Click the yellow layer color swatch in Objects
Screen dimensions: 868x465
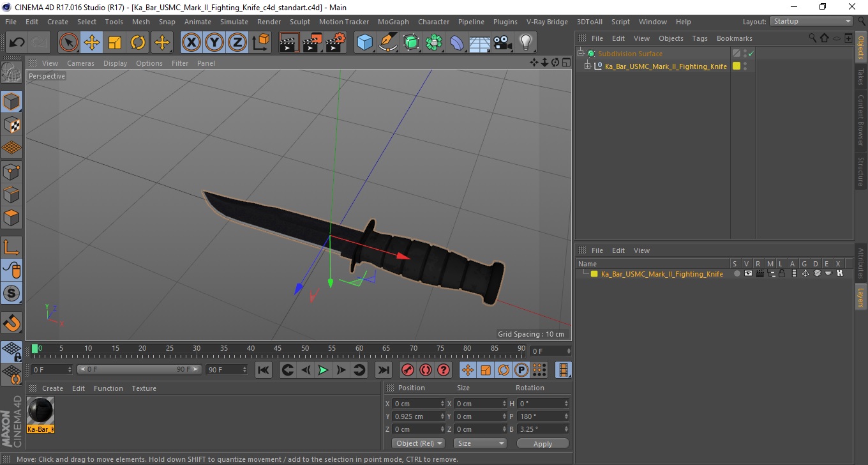tap(737, 66)
